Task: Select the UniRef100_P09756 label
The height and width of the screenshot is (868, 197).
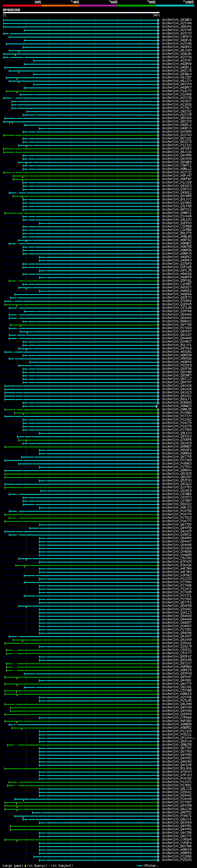Action: point(177,511)
